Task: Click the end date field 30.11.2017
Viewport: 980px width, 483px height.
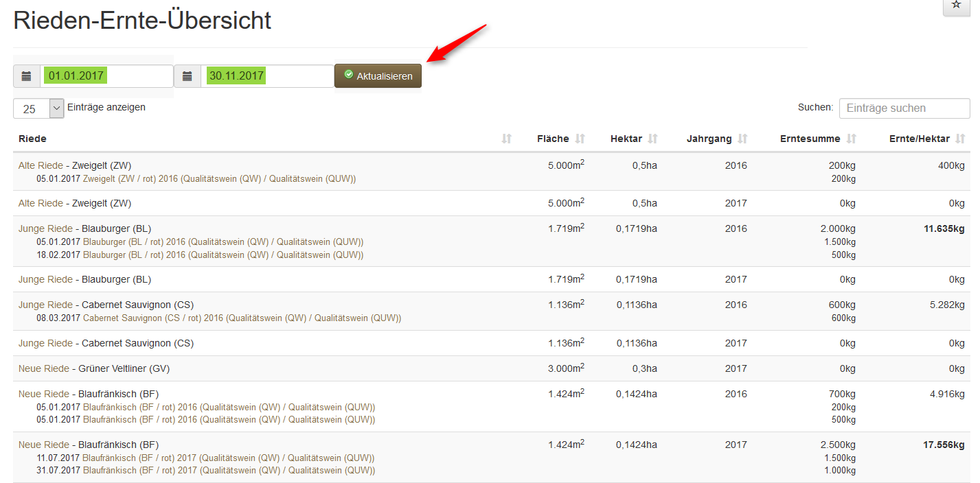Action: 266,76
